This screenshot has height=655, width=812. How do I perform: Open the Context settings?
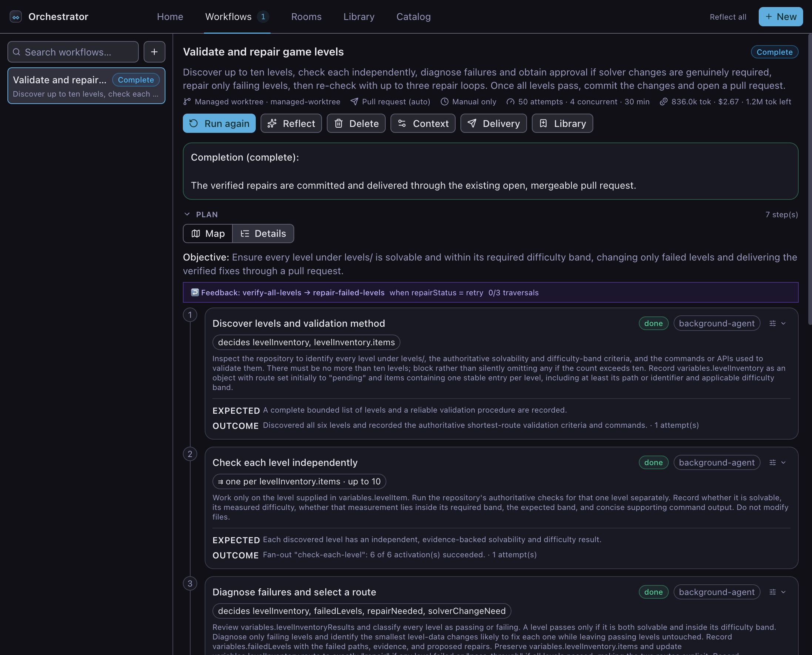[423, 123]
